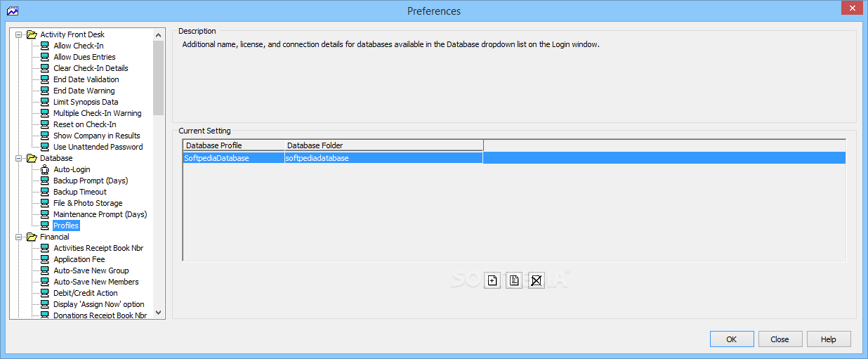Choose Maintenance Prompt (Days) item
Image resolution: width=868 pixels, height=359 pixels.
coord(100,214)
